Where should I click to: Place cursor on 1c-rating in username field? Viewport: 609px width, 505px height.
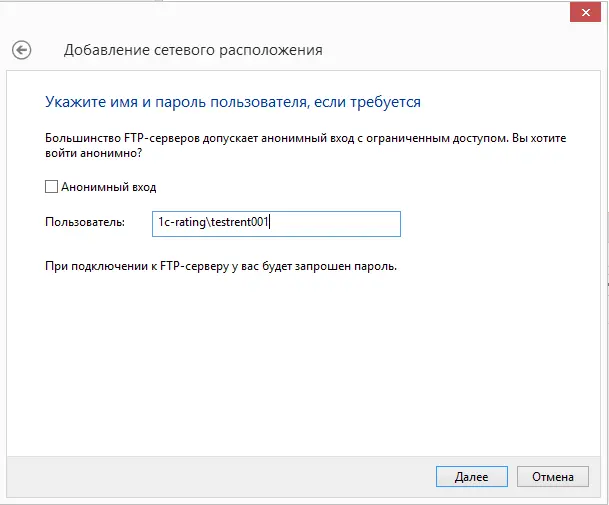pos(181,222)
